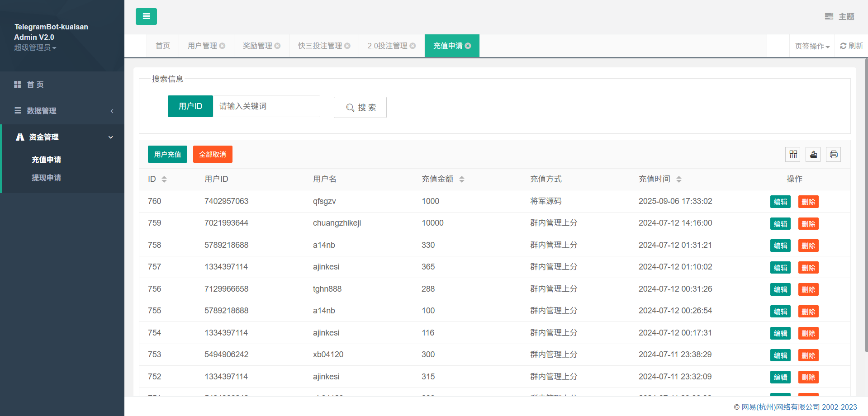Click the export table icon
This screenshot has height=416, width=868.
pos(813,155)
